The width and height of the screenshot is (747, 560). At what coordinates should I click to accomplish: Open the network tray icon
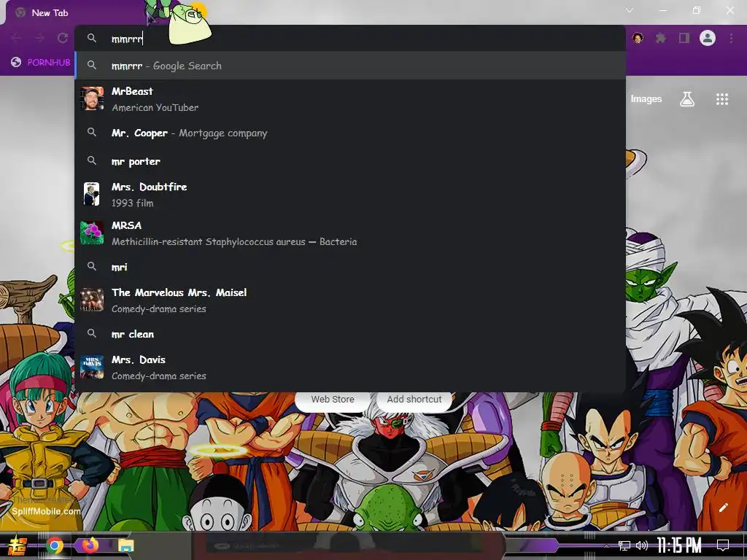pos(624,545)
